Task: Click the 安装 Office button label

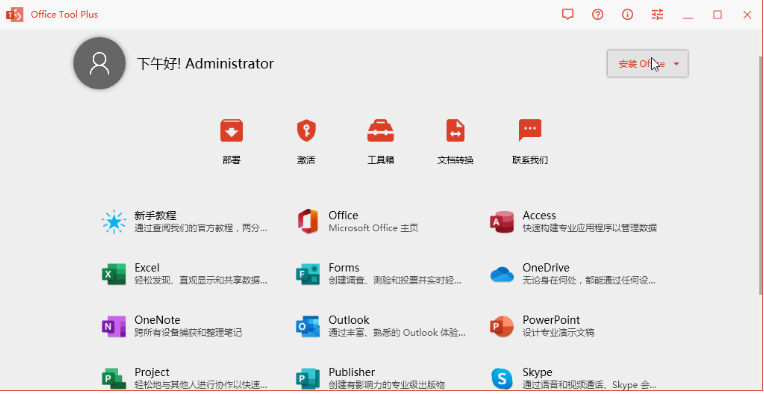Action: click(x=641, y=64)
